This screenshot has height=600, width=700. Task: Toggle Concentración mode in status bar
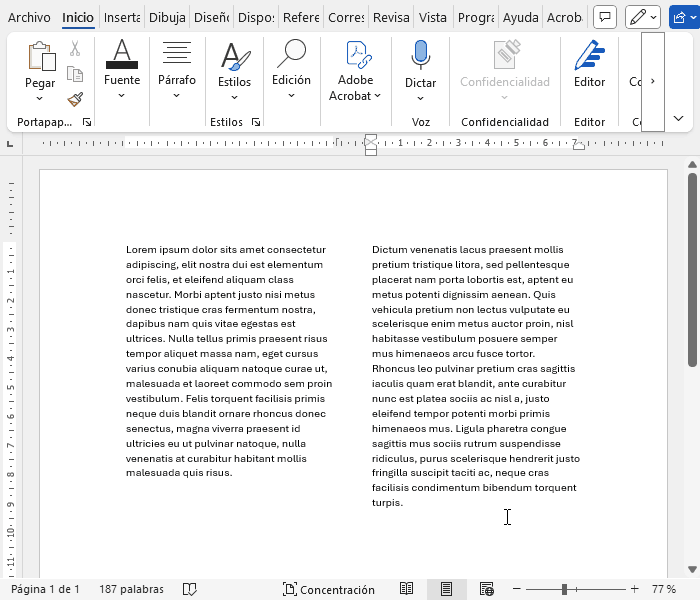328,589
